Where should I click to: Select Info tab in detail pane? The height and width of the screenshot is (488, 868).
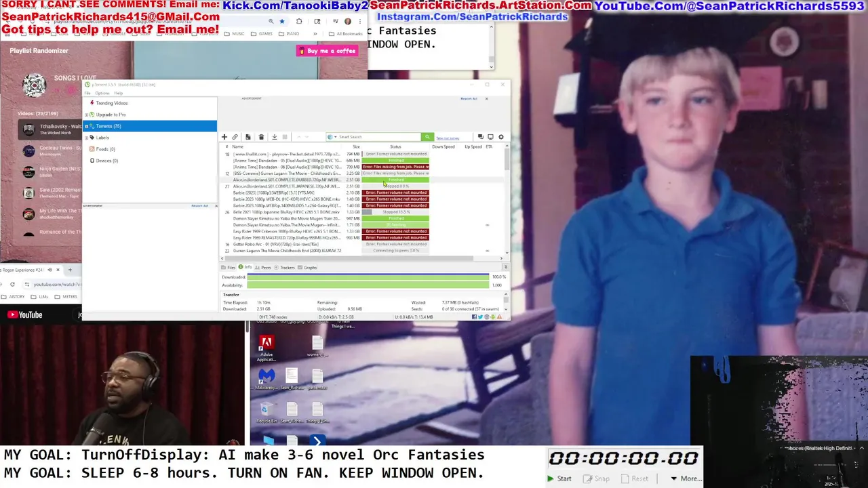click(x=245, y=267)
